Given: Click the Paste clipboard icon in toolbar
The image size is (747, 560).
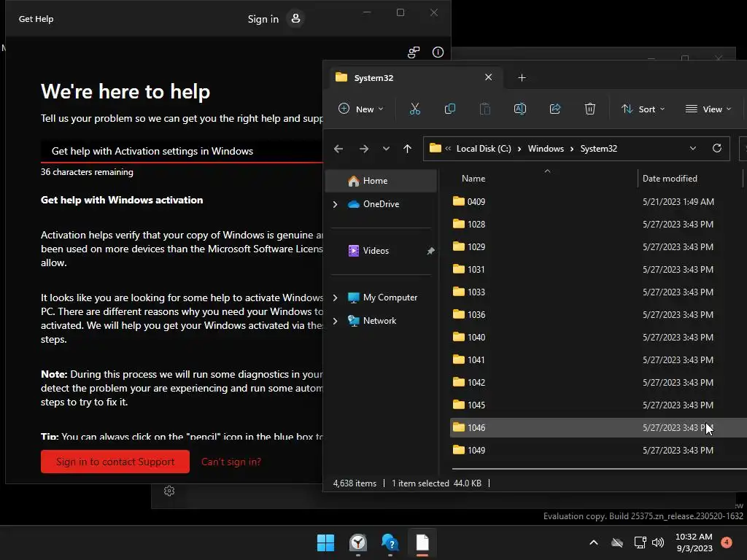Looking at the screenshot, I should [485, 109].
